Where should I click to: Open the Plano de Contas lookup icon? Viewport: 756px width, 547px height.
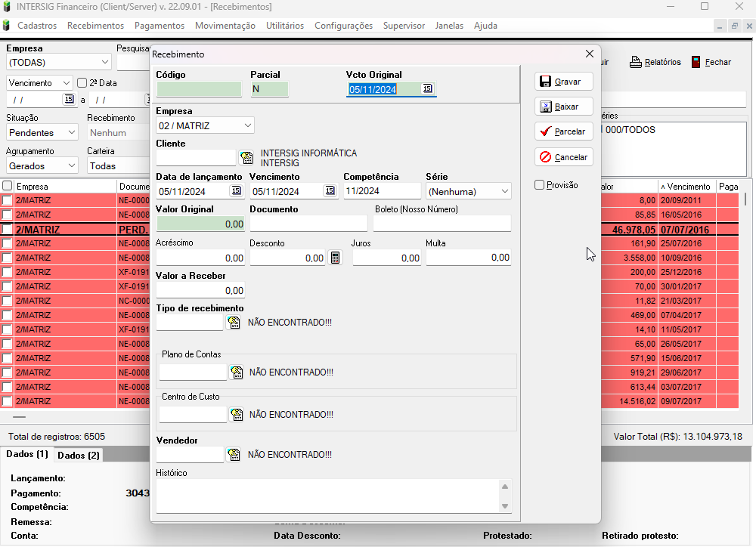(x=237, y=372)
